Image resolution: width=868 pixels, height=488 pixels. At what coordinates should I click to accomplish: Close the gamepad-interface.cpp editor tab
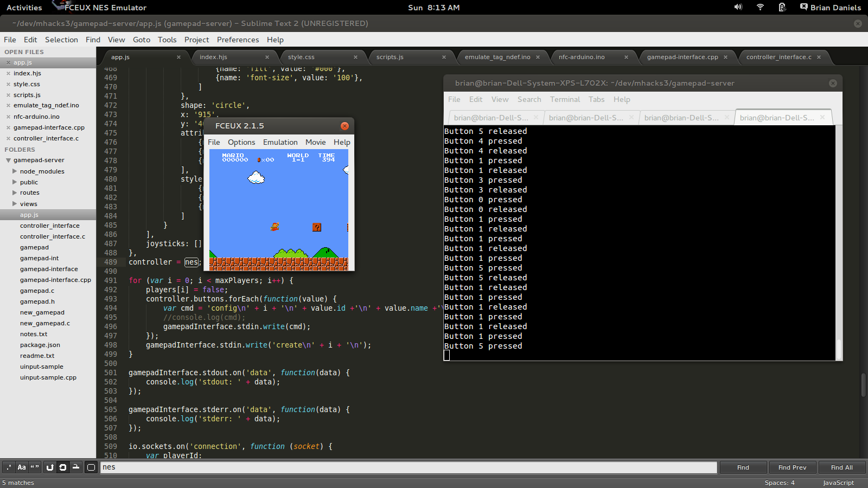(725, 57)
